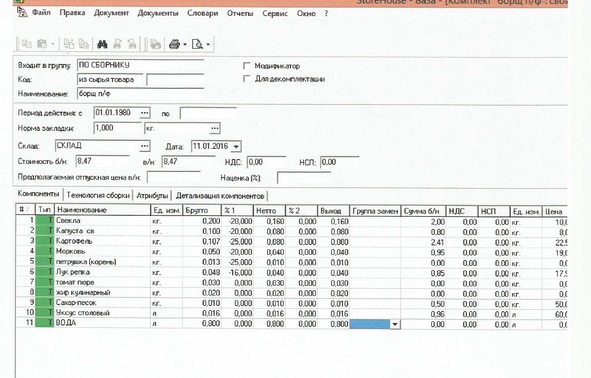Click the binoculars Find icon
This screenshot has height=378, width=591.
pyautogui.click(x=102, y=44)
